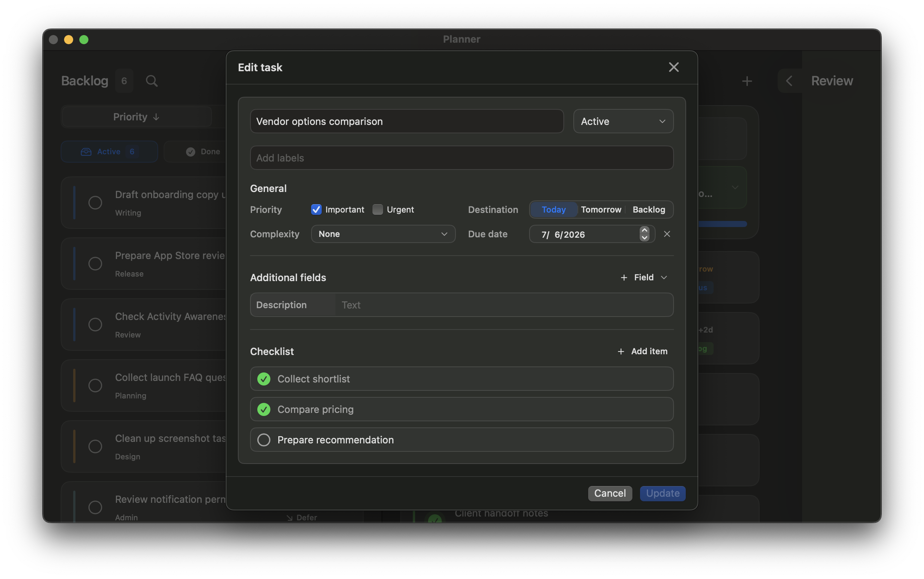Click Add item in Checklist section
The image size is (924, 579).
[x=642, y=352]
